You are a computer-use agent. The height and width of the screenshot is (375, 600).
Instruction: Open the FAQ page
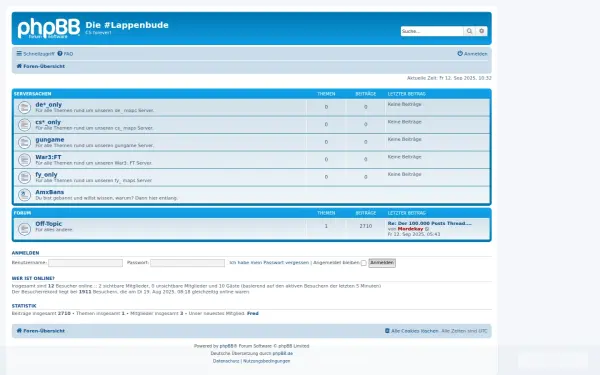[x=65, y=54]
